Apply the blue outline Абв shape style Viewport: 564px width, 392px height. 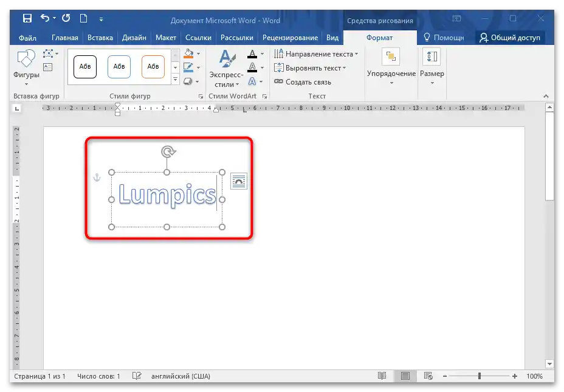(119, 66)
